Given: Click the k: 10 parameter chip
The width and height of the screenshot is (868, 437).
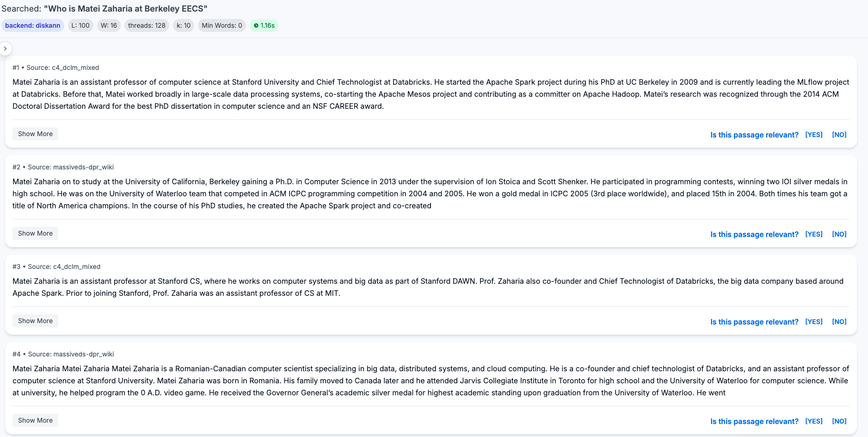Looking at the screenshot, I should pos(184,25).
